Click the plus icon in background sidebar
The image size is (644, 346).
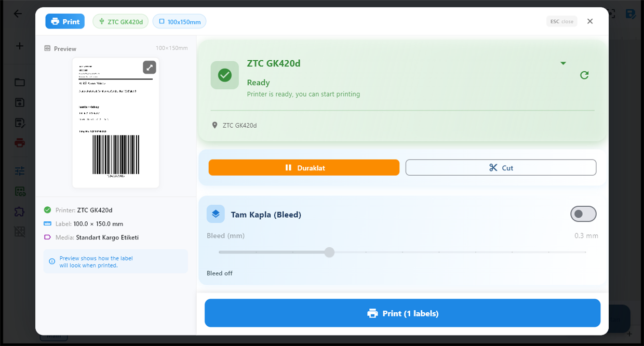point(20,46)
